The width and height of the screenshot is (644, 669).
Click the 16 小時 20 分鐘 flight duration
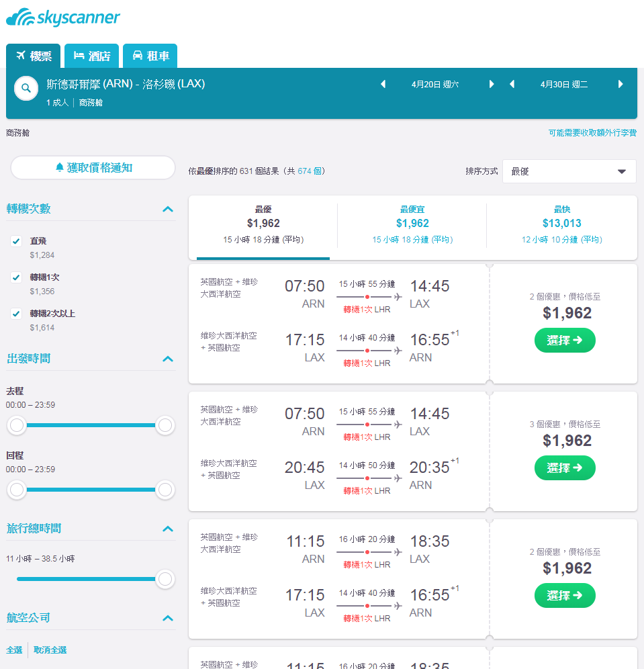(367, 539)
